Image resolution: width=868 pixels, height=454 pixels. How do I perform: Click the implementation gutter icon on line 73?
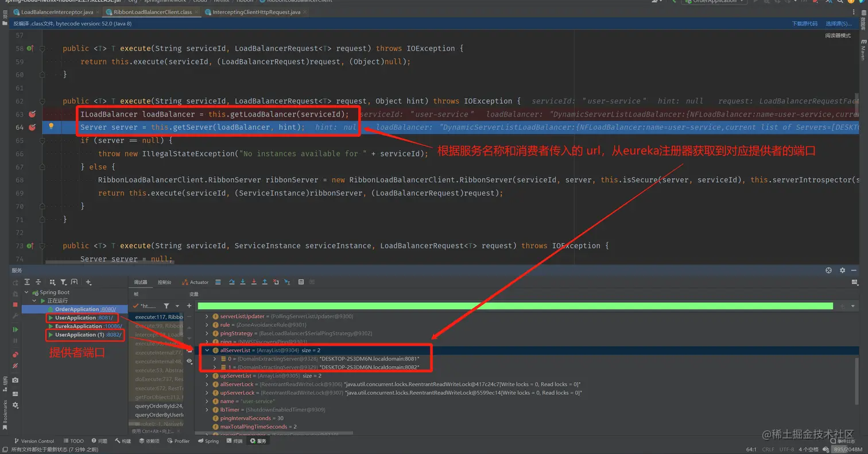30,245
